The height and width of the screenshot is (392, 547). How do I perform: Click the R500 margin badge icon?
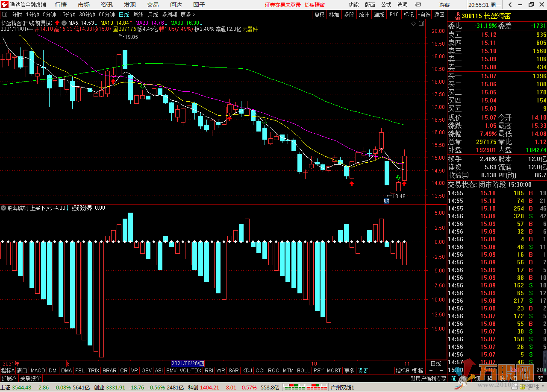(x=458, y=16)
